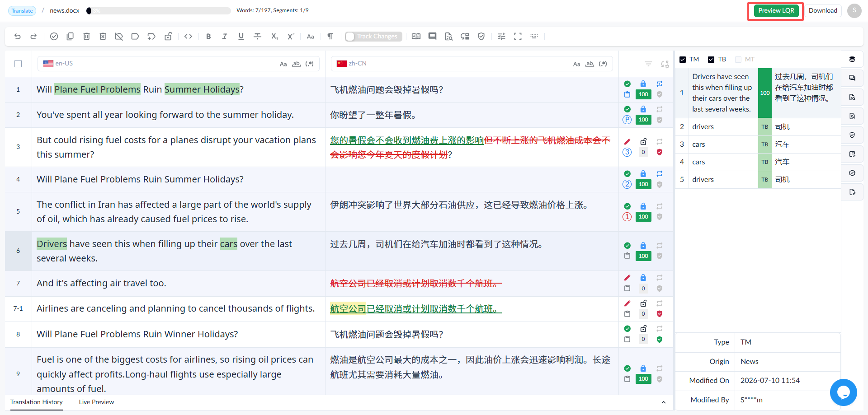
Task: Switch to the Translation History tab
Action: [x=37, y=402]
